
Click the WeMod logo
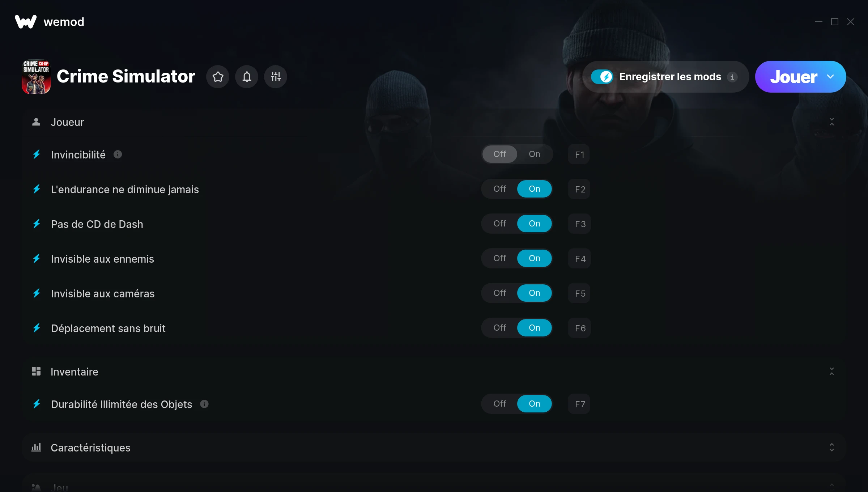[26, 22]
